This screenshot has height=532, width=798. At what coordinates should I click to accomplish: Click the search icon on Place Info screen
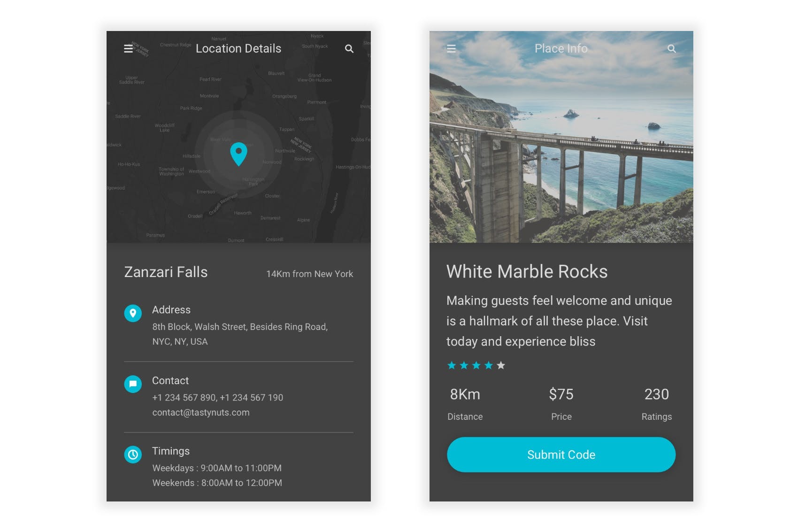[672, 48]
